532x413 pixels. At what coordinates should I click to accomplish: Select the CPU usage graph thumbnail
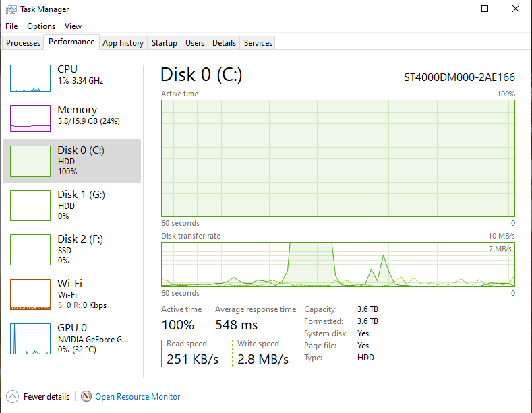[x=30, y=78]
